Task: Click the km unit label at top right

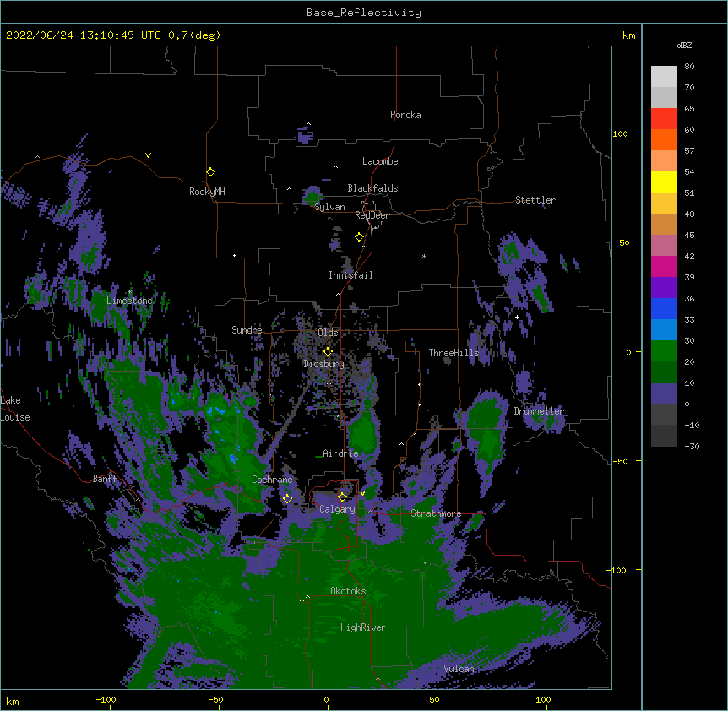Action: pos(628,35)
